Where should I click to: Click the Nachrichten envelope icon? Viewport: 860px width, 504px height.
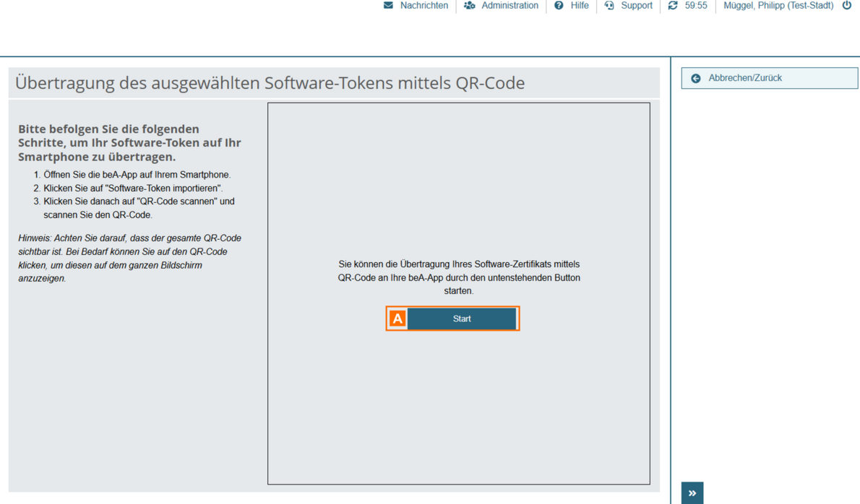388,6
